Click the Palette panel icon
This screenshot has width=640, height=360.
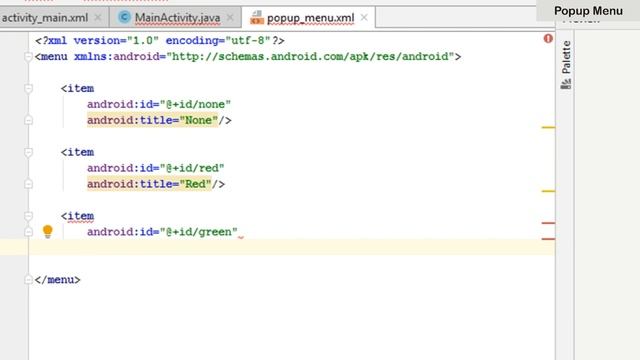[566, 84]
